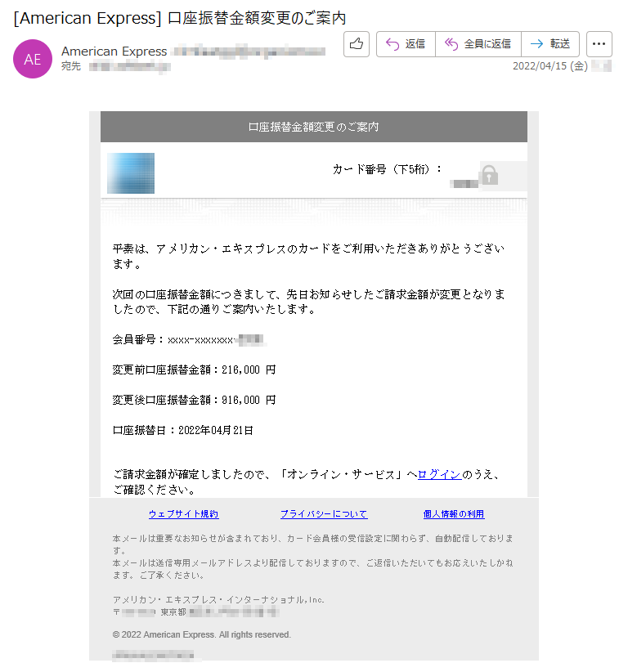The height and width of the screenshot is (672, 619).
Task: Open the ログイン login link
Action: coord(439,474)
